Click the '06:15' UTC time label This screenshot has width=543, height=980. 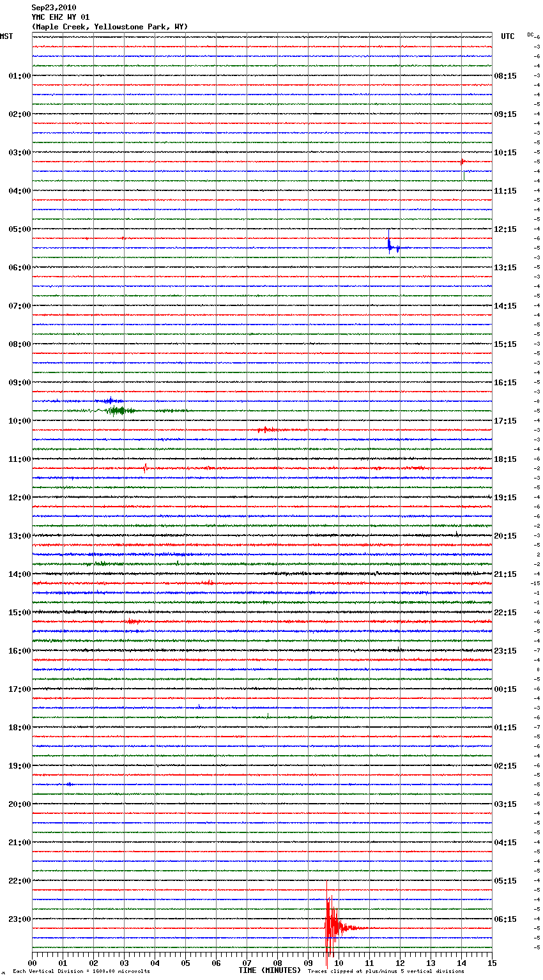tap(505, 919)
